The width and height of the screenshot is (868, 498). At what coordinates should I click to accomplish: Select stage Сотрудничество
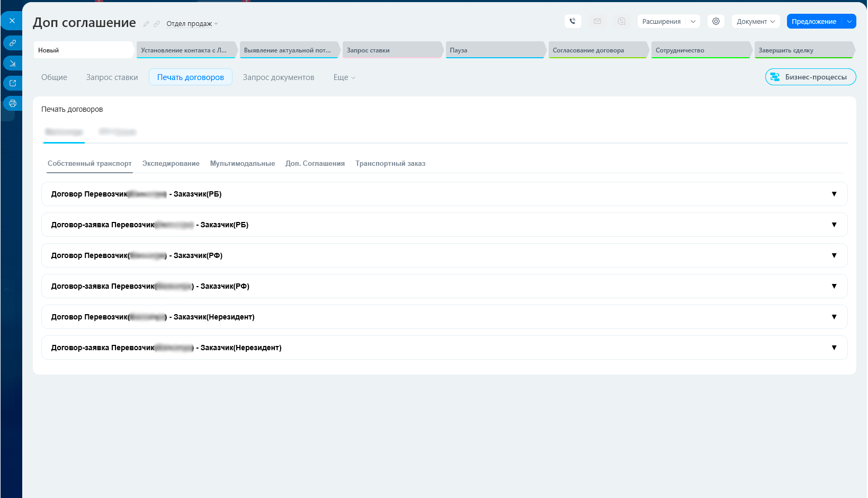point(701,50)
